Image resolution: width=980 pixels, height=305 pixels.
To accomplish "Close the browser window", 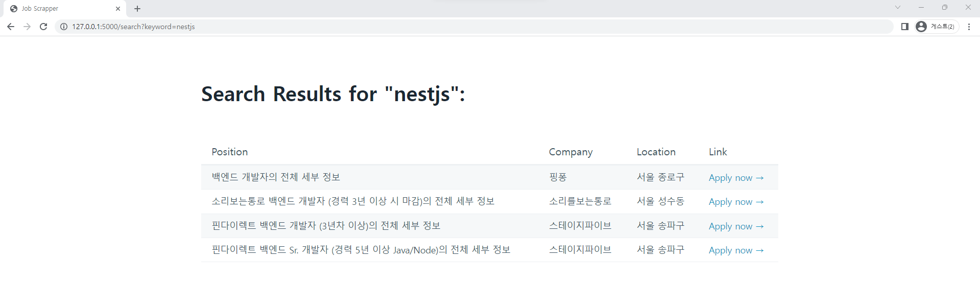I will pos(968,7).
